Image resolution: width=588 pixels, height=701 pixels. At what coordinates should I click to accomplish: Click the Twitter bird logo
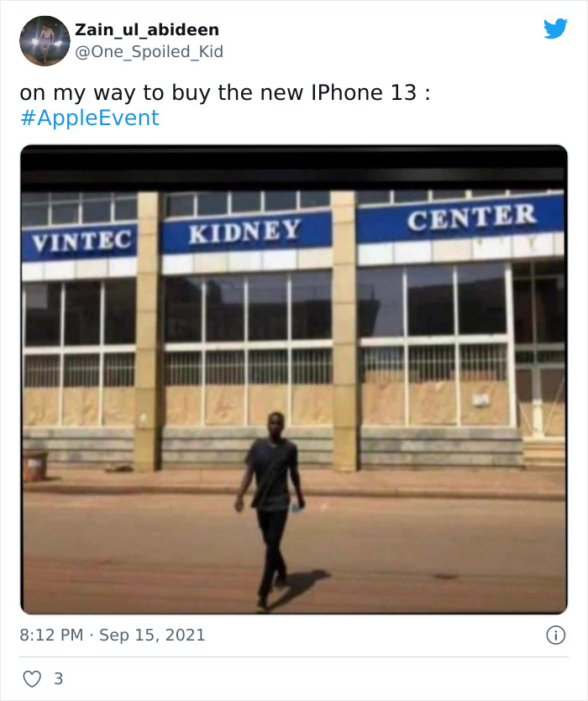556,29
